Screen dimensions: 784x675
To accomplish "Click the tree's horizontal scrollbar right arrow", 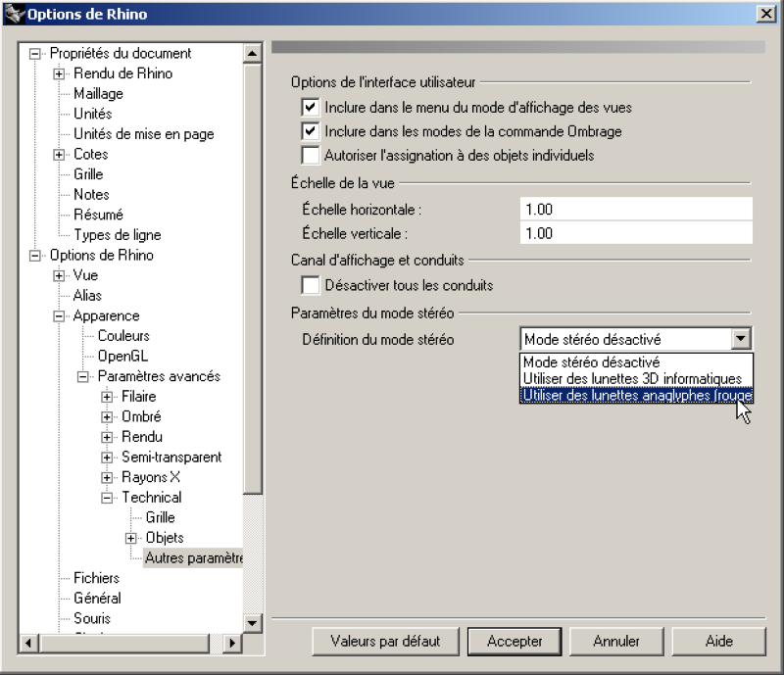I will [x=231, y=643].
